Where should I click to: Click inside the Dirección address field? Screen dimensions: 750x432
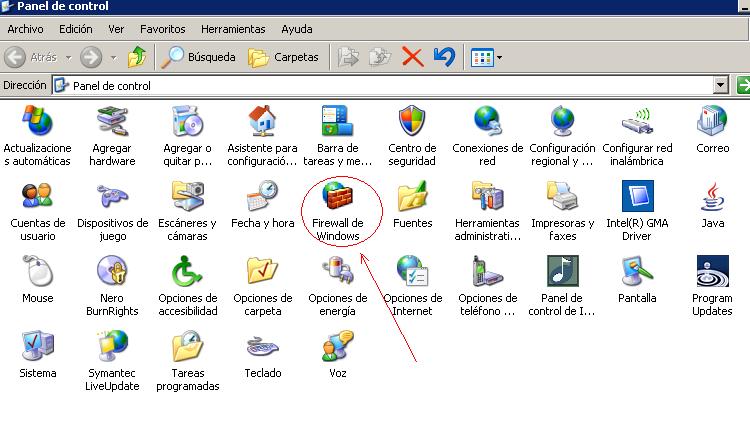tap(383, 86)
